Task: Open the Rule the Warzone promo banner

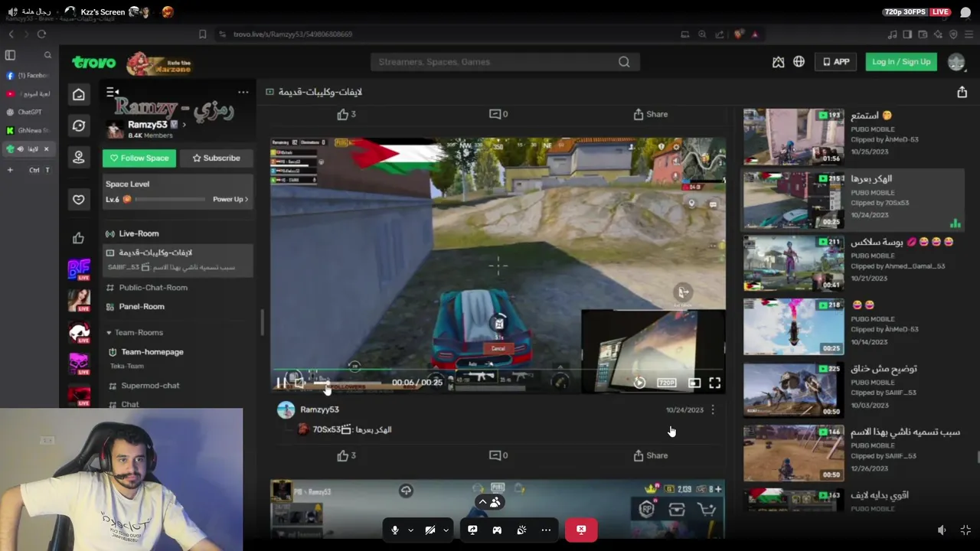Action: [x=158, y=63]
